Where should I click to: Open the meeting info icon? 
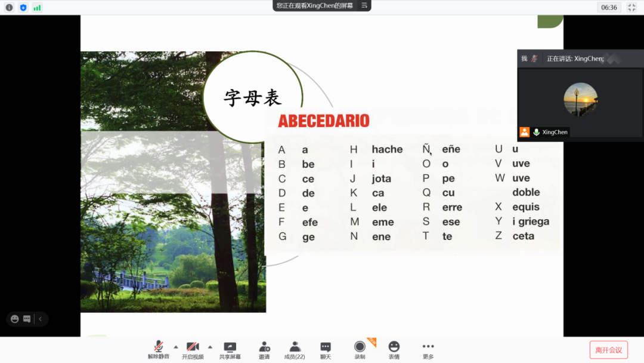pos(9,8)
